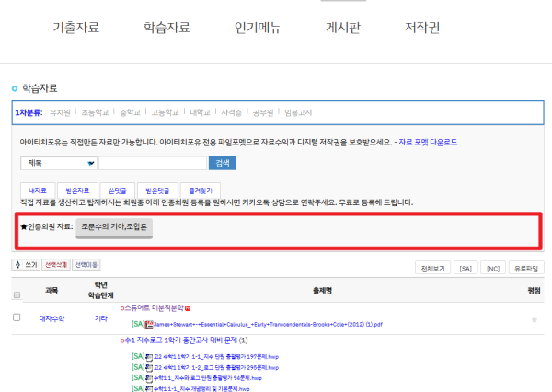Select the 대학교 category filter
The height and width of the screenshot is (392, 552).
[200, 112]
